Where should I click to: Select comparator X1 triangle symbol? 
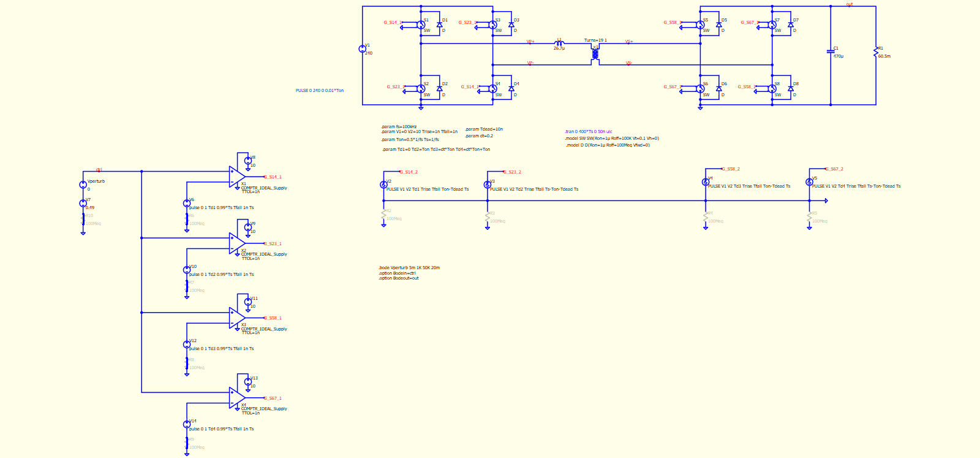click(x=237, y=177)
